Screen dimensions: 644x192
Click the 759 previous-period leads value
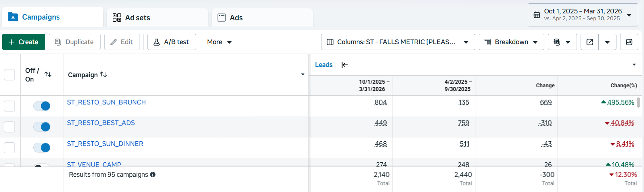pyautogui.click(x=464, y=123)
